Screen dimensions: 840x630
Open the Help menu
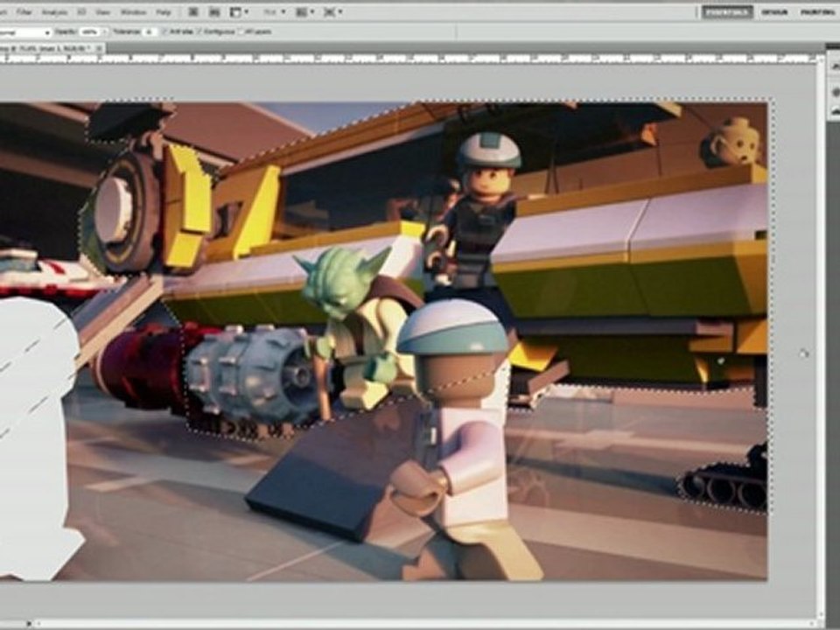coord(163,11)
